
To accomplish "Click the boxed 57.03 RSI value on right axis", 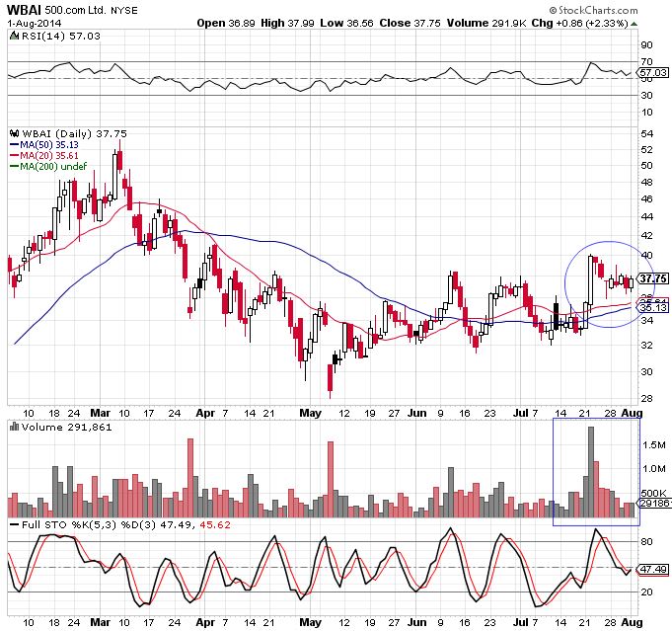I will [653, 73].
